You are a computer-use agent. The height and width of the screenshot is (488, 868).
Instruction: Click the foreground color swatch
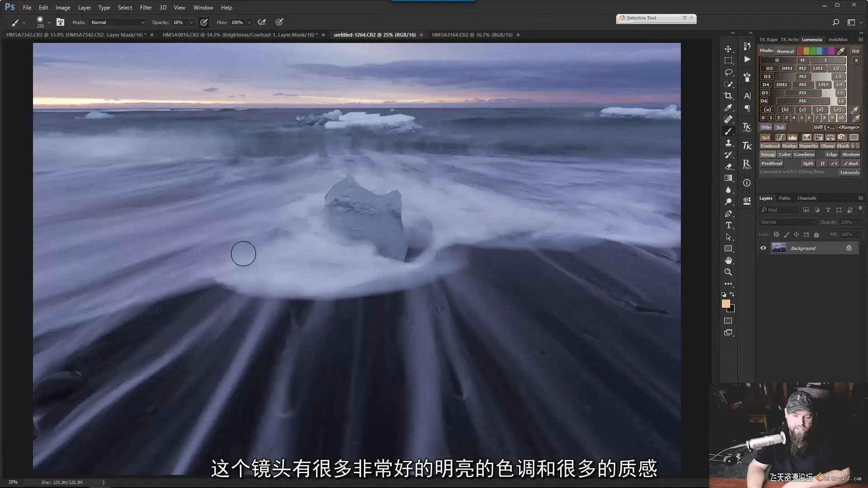(x=726, y=304)
